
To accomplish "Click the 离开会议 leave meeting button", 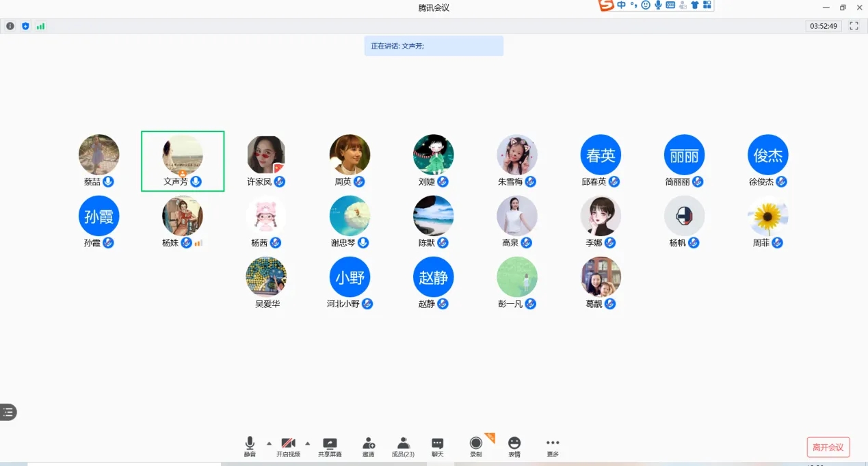I will [x=828, y=448].
